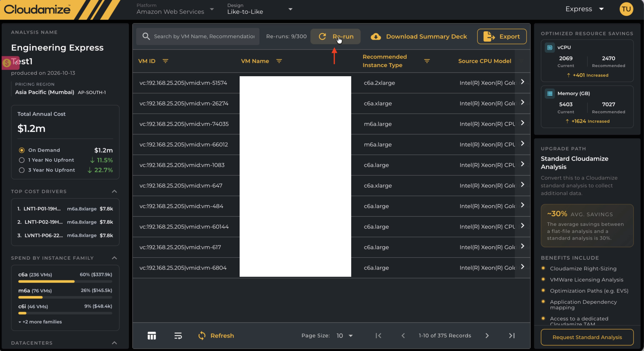The height and width of the screenshot is (351, 644).
Task: Click the Re-run button
Action: (335, 36)
